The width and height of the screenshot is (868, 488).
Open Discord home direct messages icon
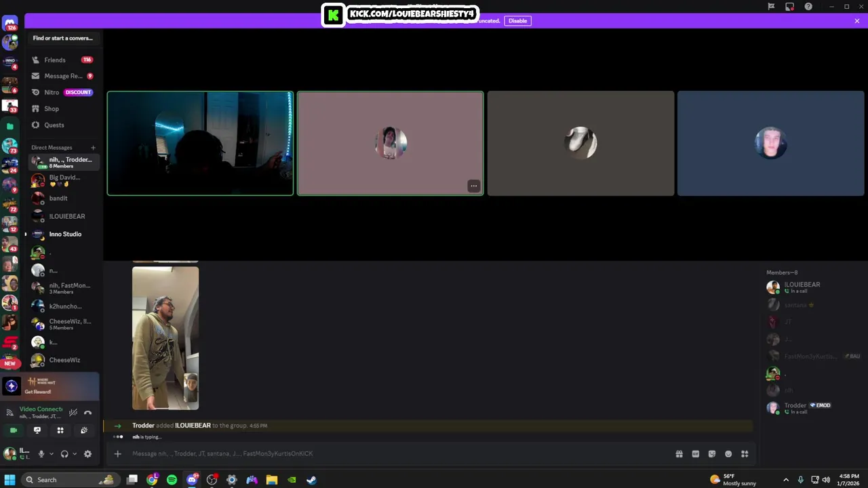click(x=9, y=24)
